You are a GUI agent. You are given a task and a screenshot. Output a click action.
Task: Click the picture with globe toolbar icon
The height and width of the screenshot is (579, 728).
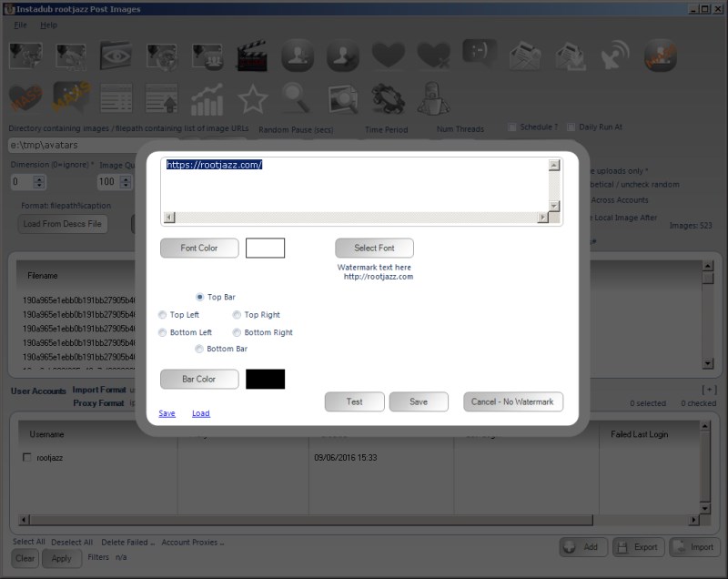tap(162, 57)
